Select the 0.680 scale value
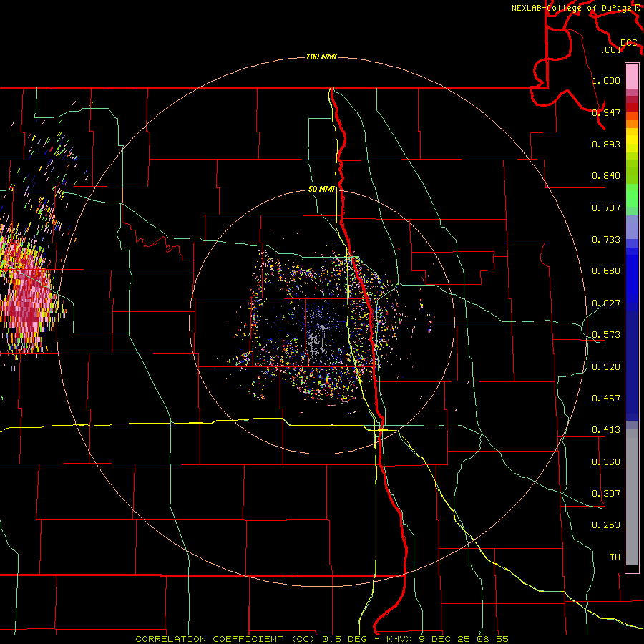 point(606,271)
